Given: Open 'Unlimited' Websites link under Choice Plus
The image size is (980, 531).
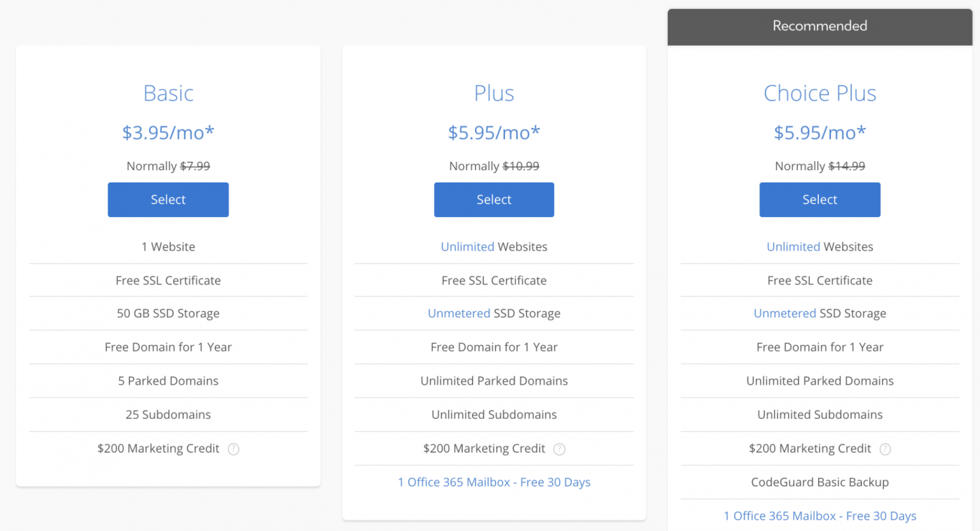Looking at the screenshot, I should tap(793, 246).
